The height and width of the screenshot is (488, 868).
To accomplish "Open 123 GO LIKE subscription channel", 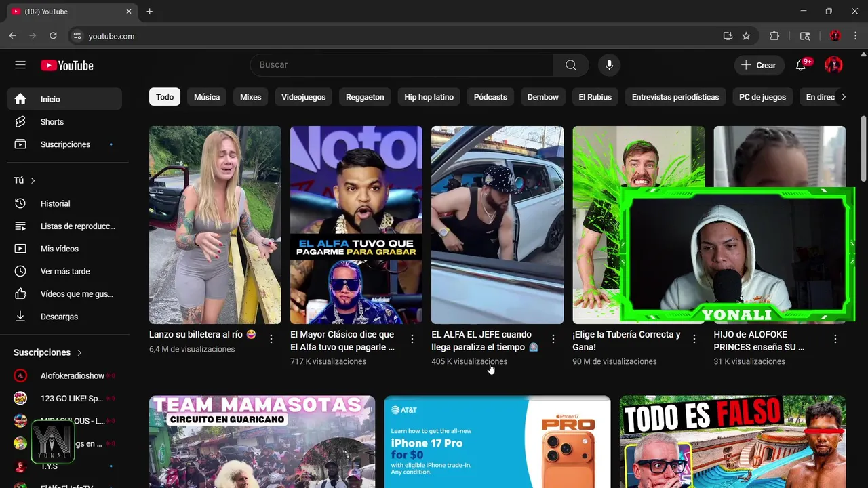I will coord(64,398).
